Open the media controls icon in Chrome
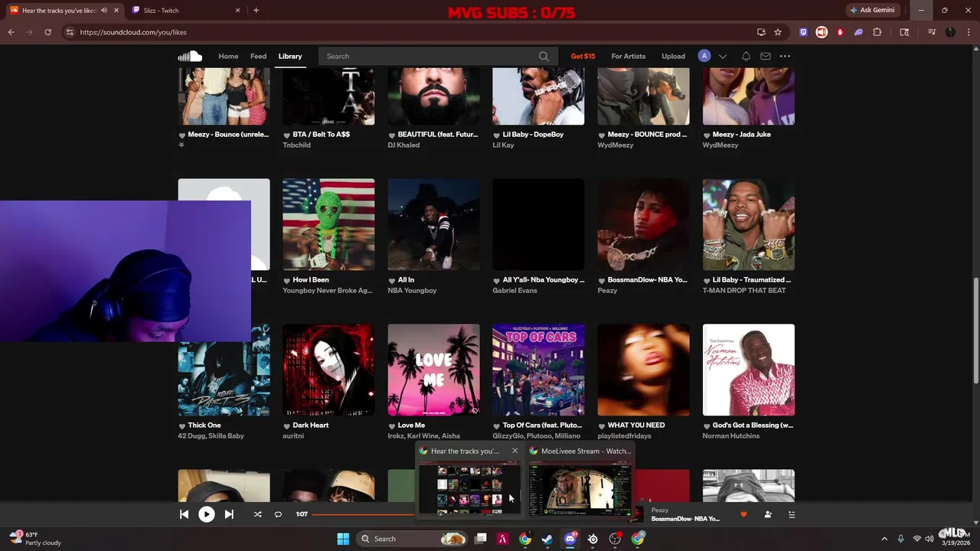 click(932, 32)
